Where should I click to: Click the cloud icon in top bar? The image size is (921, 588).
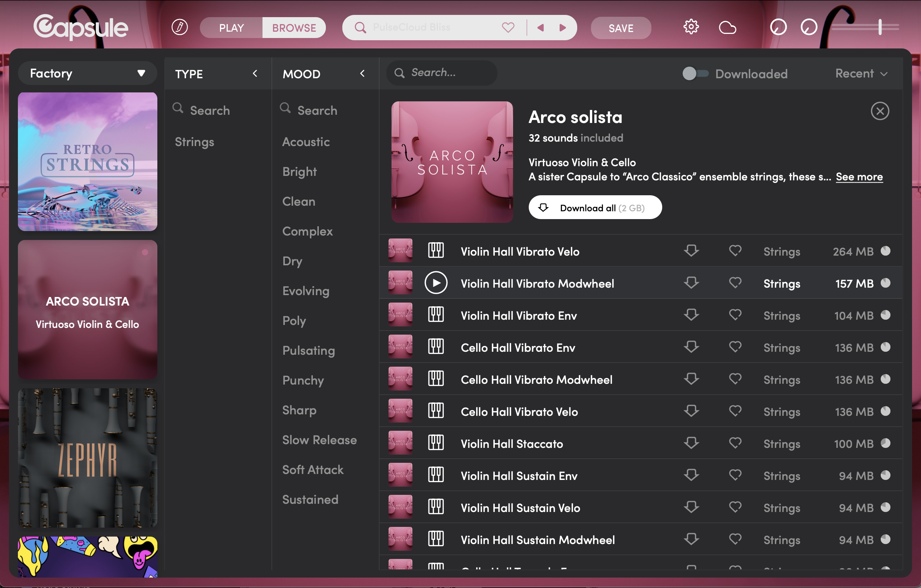pos(727,28)
